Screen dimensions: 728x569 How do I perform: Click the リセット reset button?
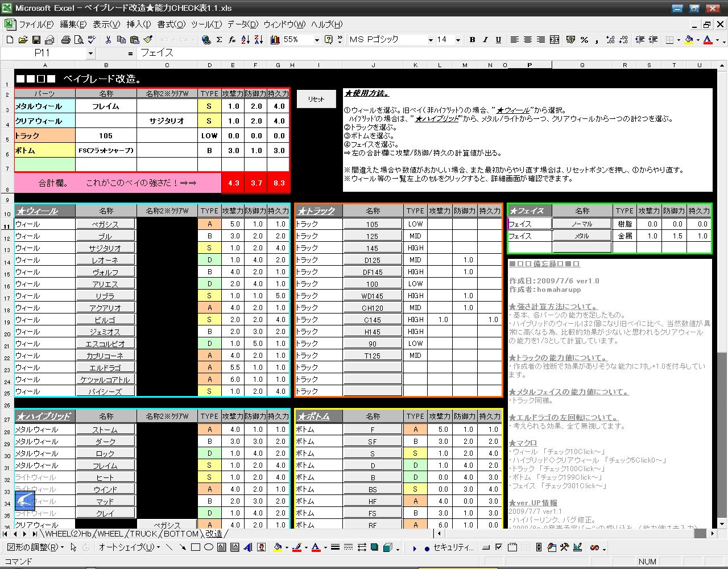tap(316, 99)
